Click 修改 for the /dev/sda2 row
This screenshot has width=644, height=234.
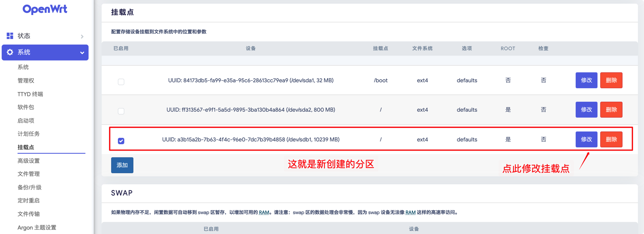coord(586,110)
